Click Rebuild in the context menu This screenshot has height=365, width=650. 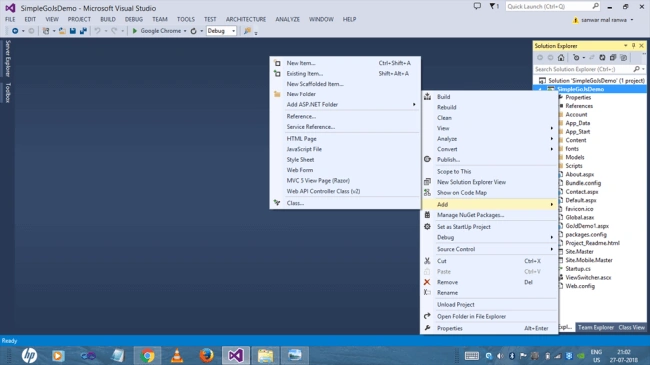489,107
